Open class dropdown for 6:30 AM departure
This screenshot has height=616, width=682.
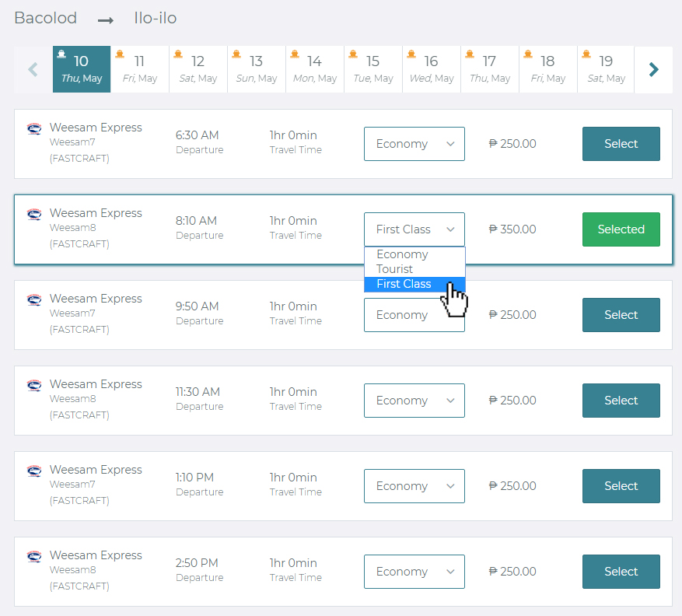tap(414, 144)
